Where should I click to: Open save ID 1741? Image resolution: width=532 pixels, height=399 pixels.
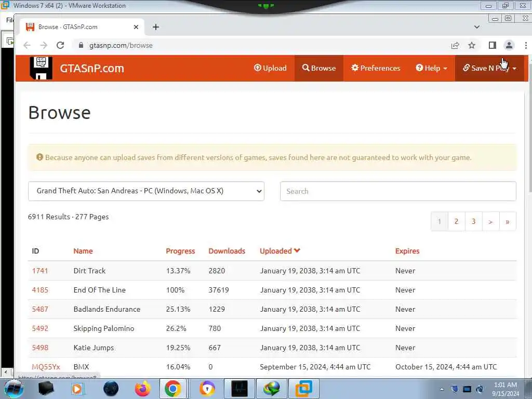[40, 271]
